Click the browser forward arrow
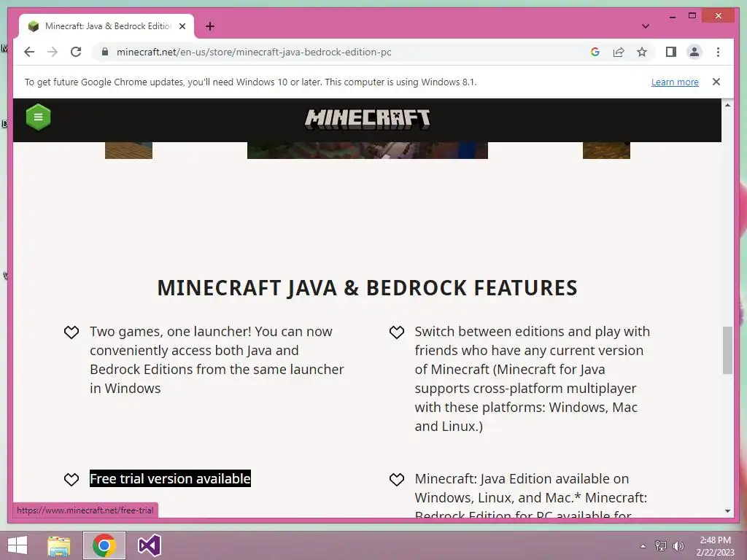 point(53,52)
